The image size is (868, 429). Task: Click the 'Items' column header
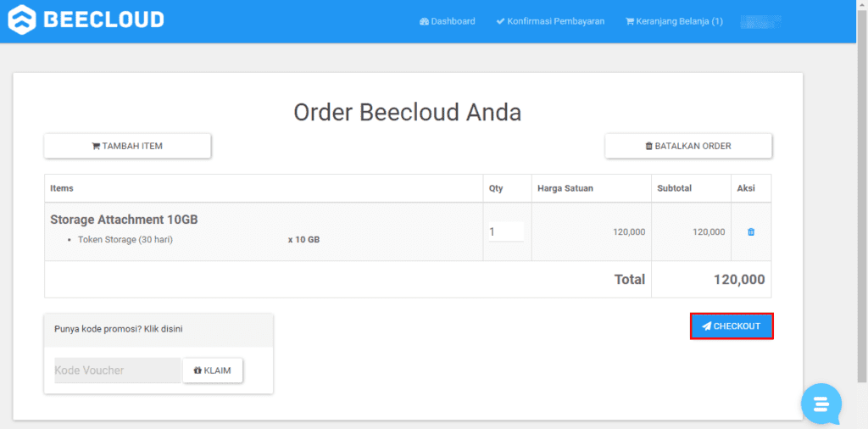click(61, 188)
